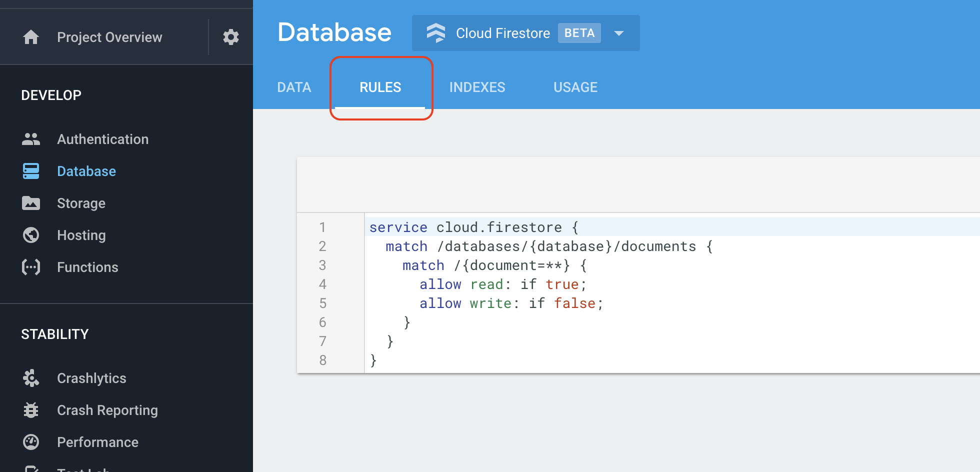Image resolution: width=980 pixels, height=472 pixels.
Task: Open the Database section from the sidebar
Action: 86,171
